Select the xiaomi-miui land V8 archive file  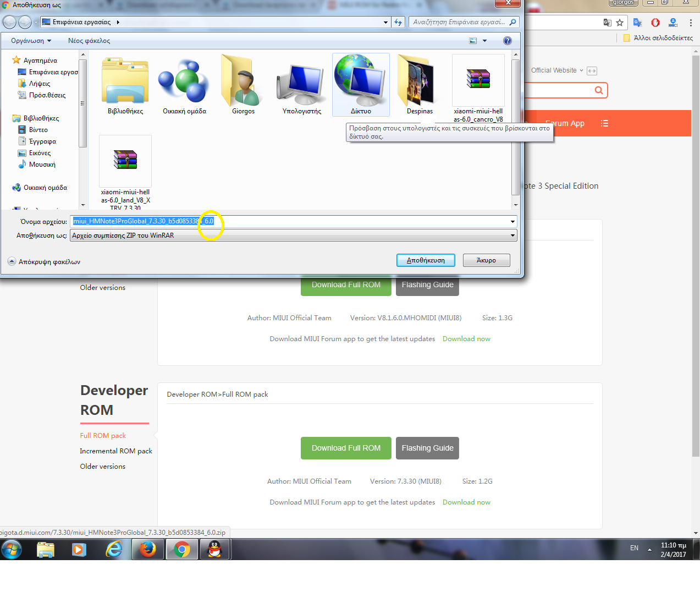point(125,172)
